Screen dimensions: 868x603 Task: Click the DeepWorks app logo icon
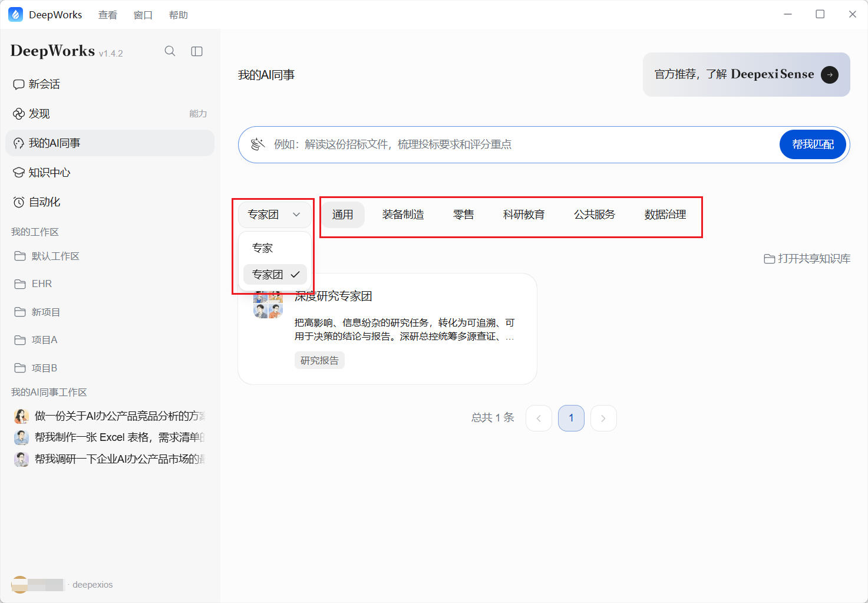point(15,15)
